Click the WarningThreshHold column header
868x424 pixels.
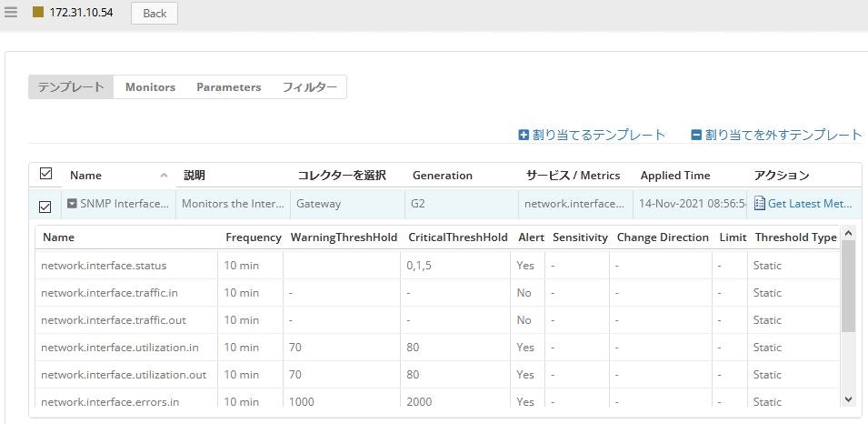[x=344, y=237]
